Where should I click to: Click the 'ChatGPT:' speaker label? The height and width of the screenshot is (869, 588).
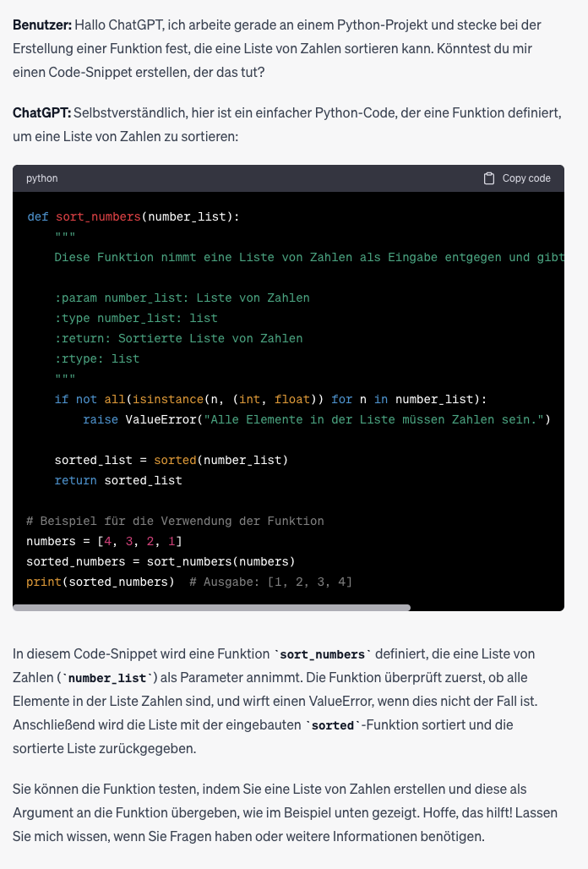tap(41, 113)
